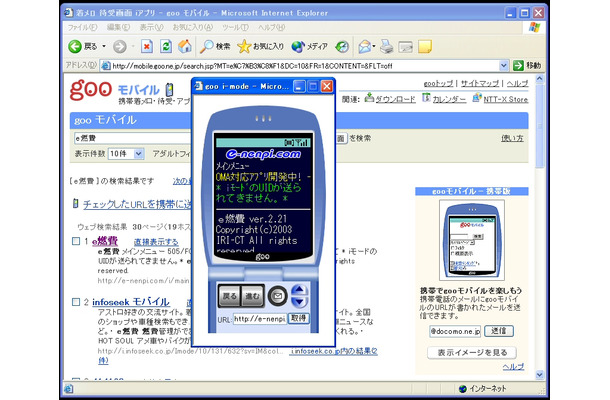Go to the Home page icon
Viewport: 610px width, 400px height.
click(x=185, y=47)
